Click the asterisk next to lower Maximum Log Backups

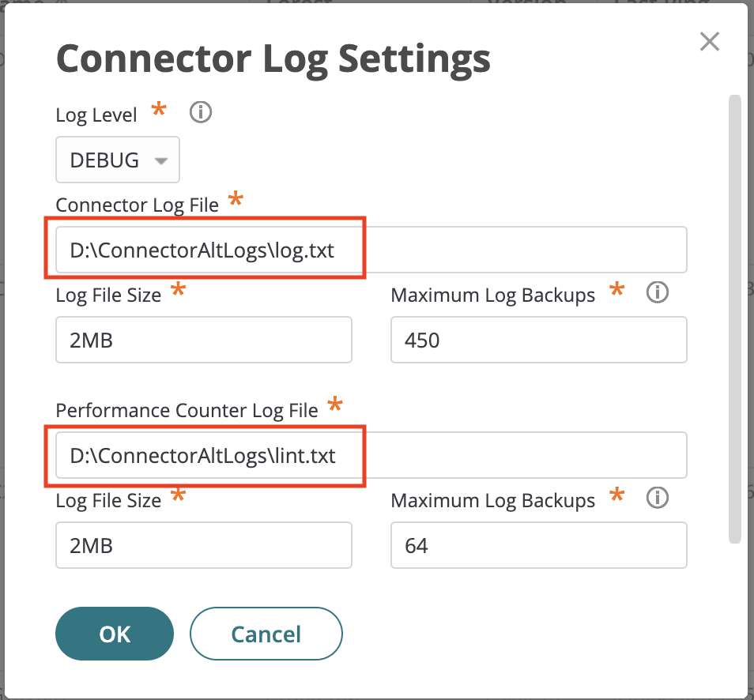[616, 495]
